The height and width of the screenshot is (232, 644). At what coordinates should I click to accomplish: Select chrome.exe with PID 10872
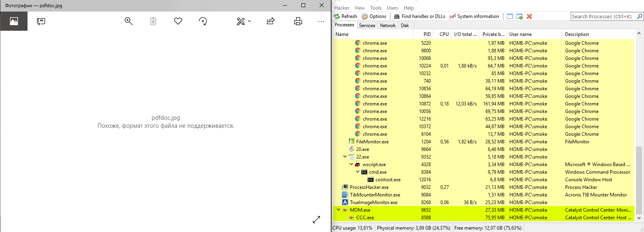click(483, 104)
